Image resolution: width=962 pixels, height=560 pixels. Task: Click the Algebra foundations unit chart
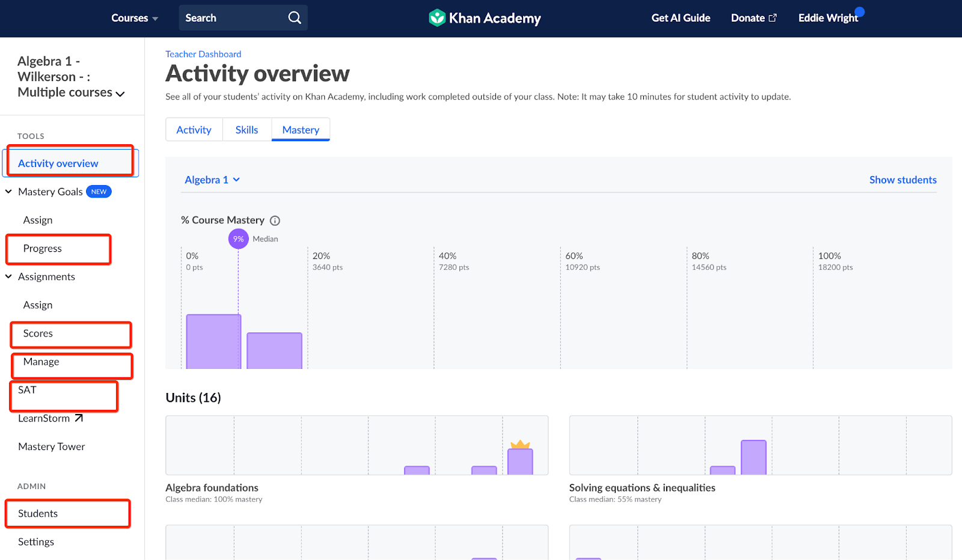coord(357,445)
